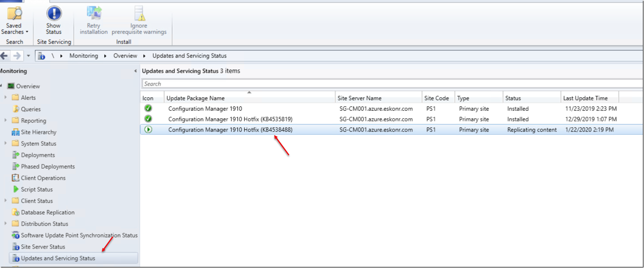Open the navigation history dropdown arrow
This screenshot has height=268, width=644.
28,56
